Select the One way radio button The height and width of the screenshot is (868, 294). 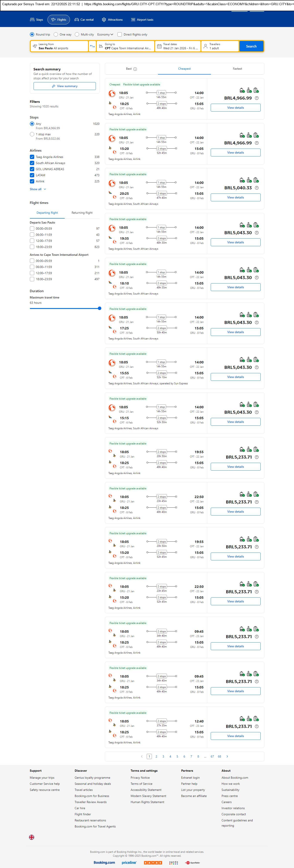[56, 34]
